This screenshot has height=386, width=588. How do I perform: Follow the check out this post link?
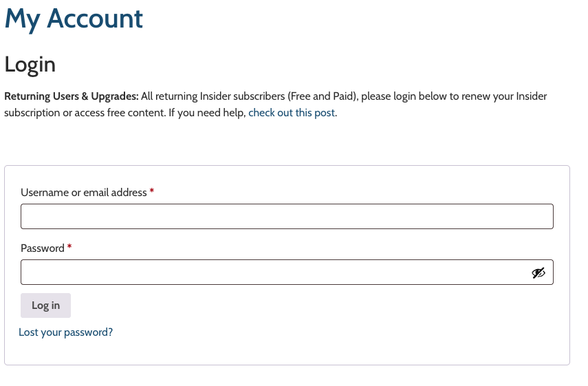[x=292, y=113]
